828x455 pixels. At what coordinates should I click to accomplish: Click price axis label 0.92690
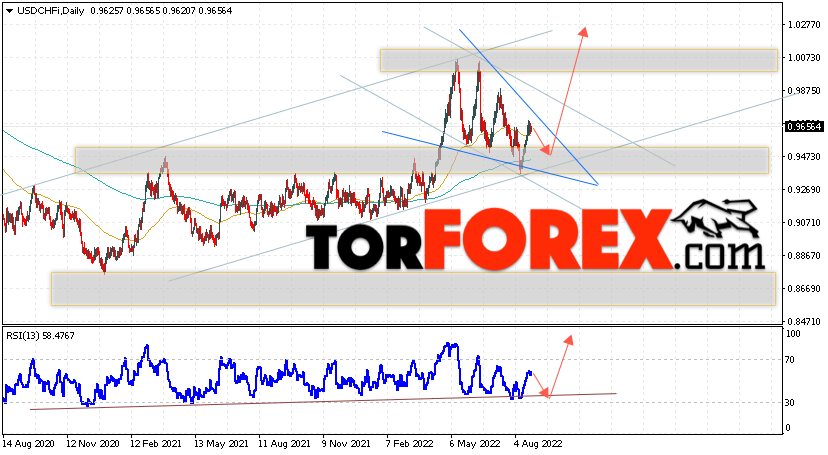click(x=804, y=189)
